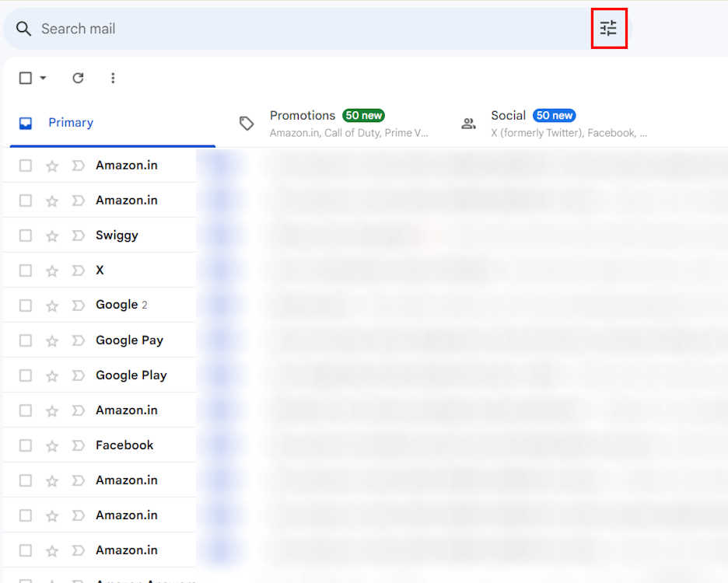
Task: Mark the Swiggy email as important
Action: (x=78, y=235)
